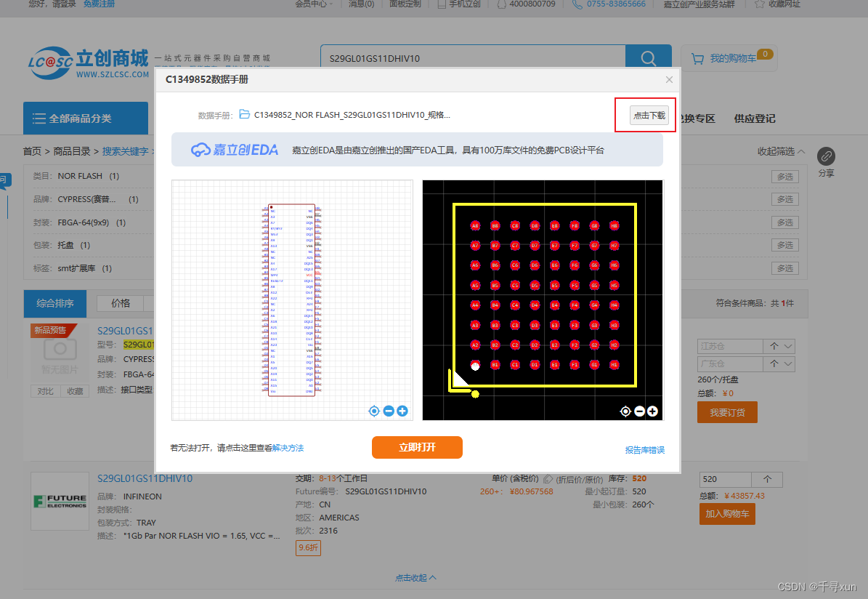Click the 加入购物车 button
868x599 pixels.
click(727, 514)
